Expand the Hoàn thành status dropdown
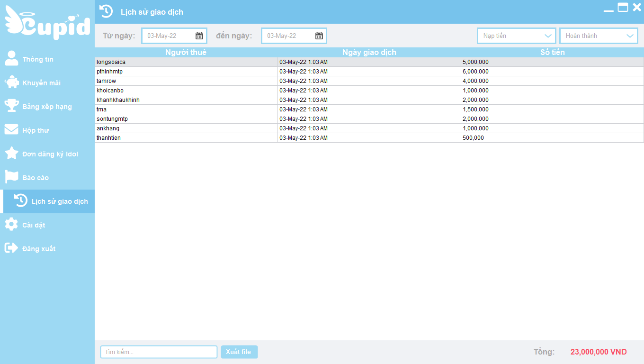The width and height of the screenshot is (644, 364). coord(630,36)
